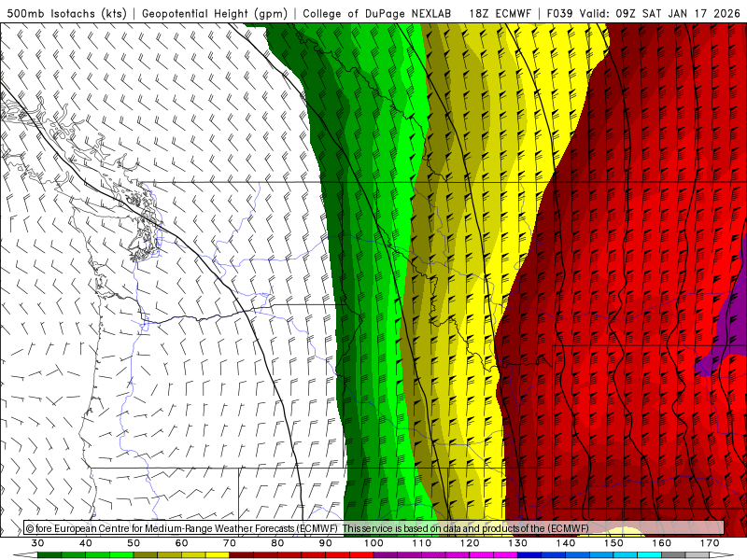Pick the cyan swatch just before 160
747x560 pixels.
(x=650, y=555)
